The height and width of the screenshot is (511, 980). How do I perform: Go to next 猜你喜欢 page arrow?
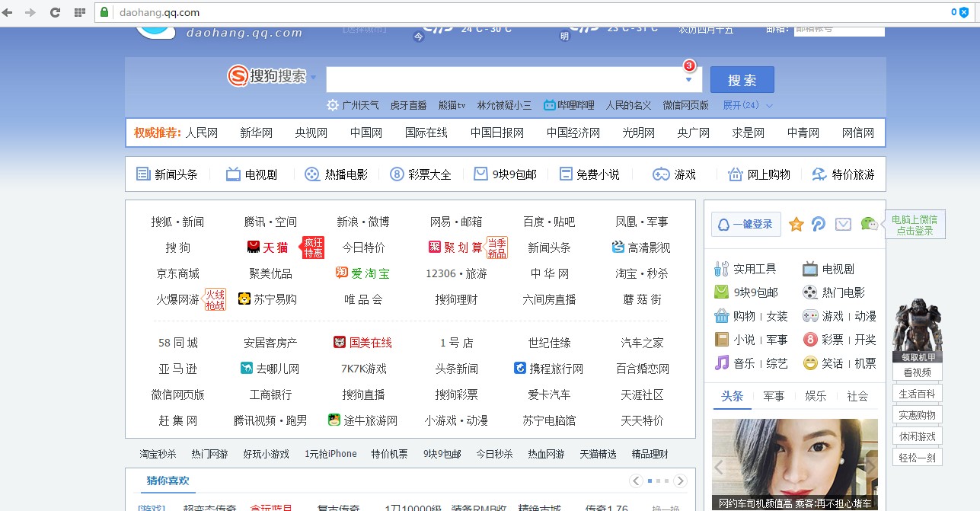pyautogui.click(x=681, y=481)
